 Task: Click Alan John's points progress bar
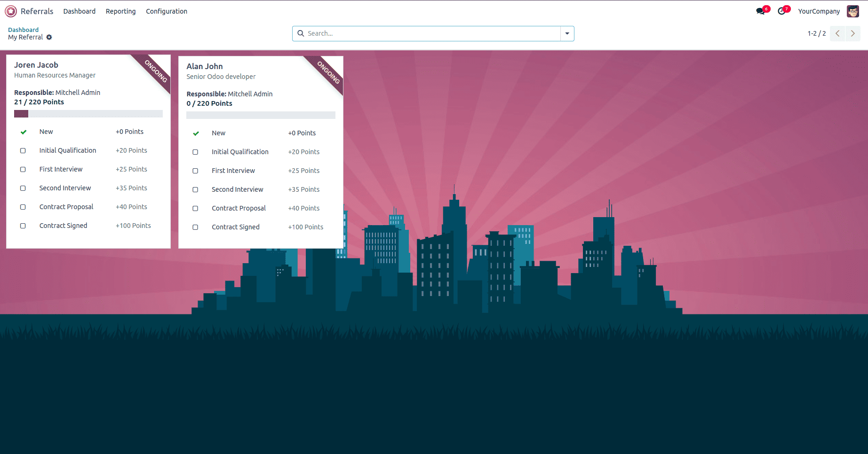[x=261, y=115]
